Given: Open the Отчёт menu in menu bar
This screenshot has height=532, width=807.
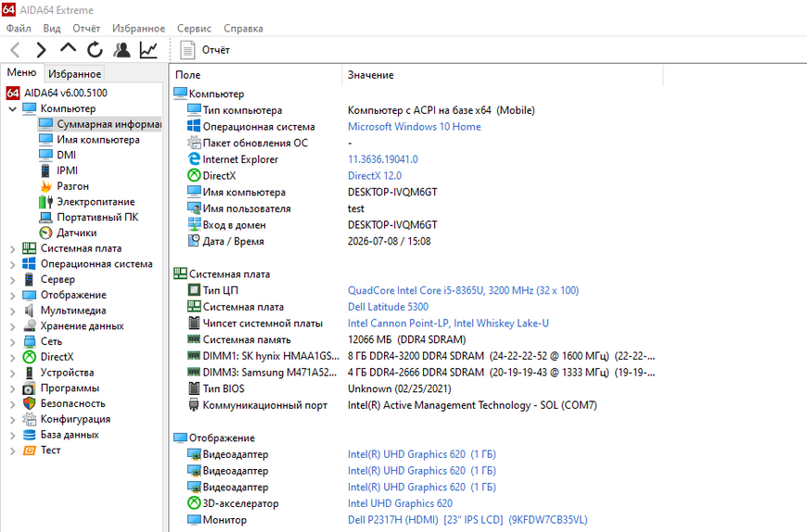Looking at the screenshot, I should [x=86, y=29].
